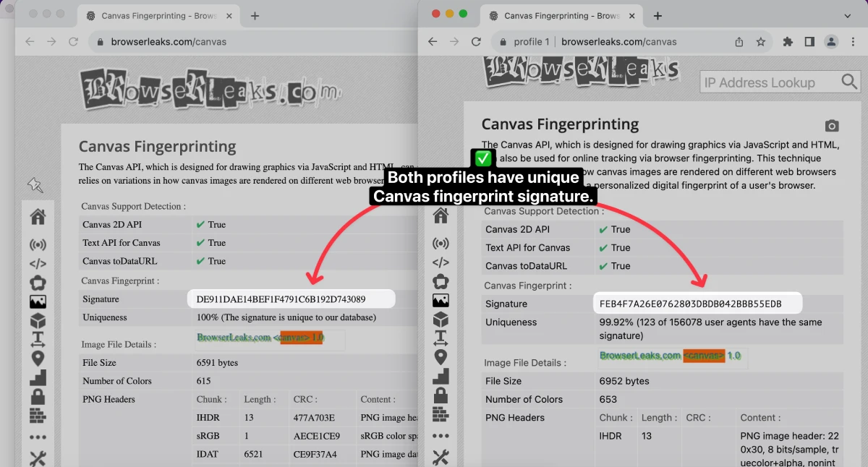Open the tools page using the wrench icon
The image size is (868, 467).
pyautogui.click(x=441, y=457)
